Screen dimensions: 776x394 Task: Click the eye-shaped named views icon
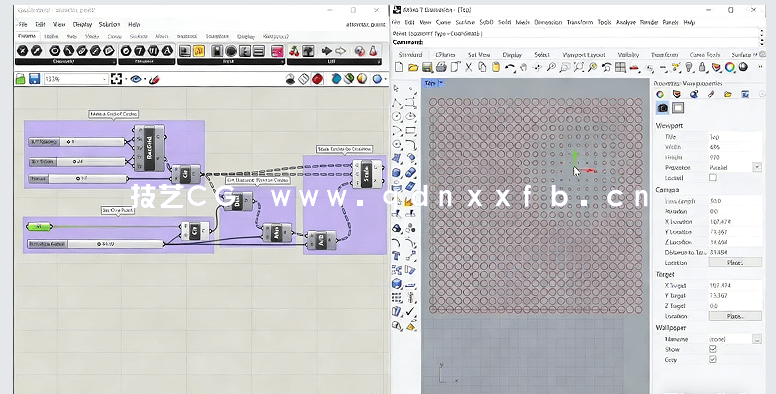click(x=136, y=79)
